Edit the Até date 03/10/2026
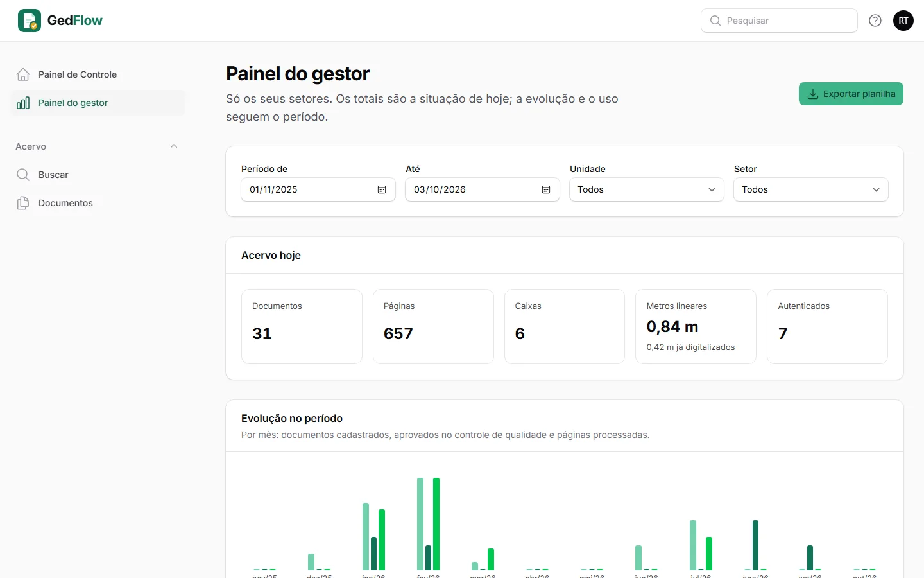This screenshot has height=578, width=924. [x=483, y=189]
